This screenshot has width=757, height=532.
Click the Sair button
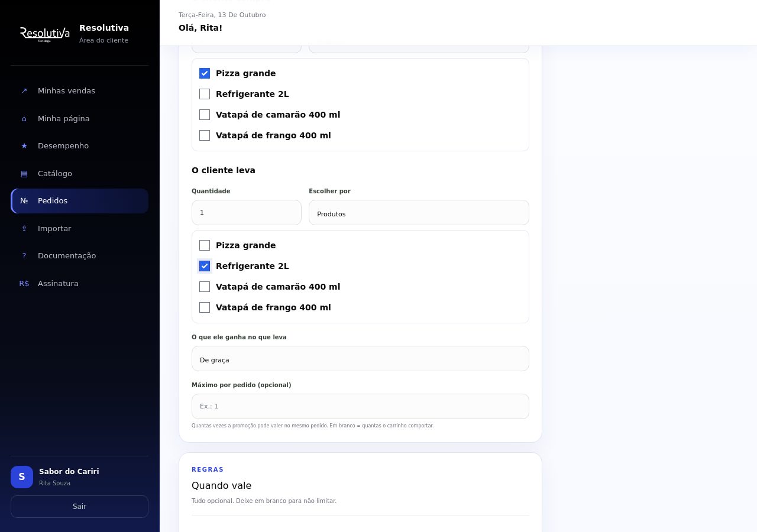pyautogui.click(x=79, y=507)
